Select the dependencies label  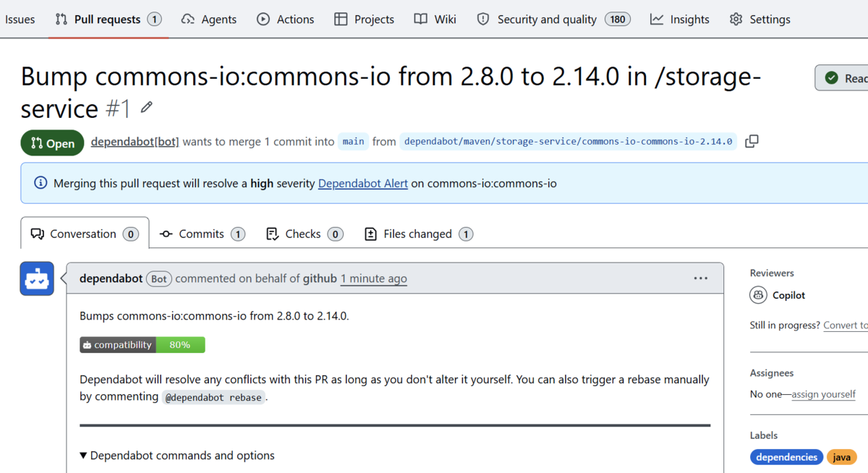786,457
